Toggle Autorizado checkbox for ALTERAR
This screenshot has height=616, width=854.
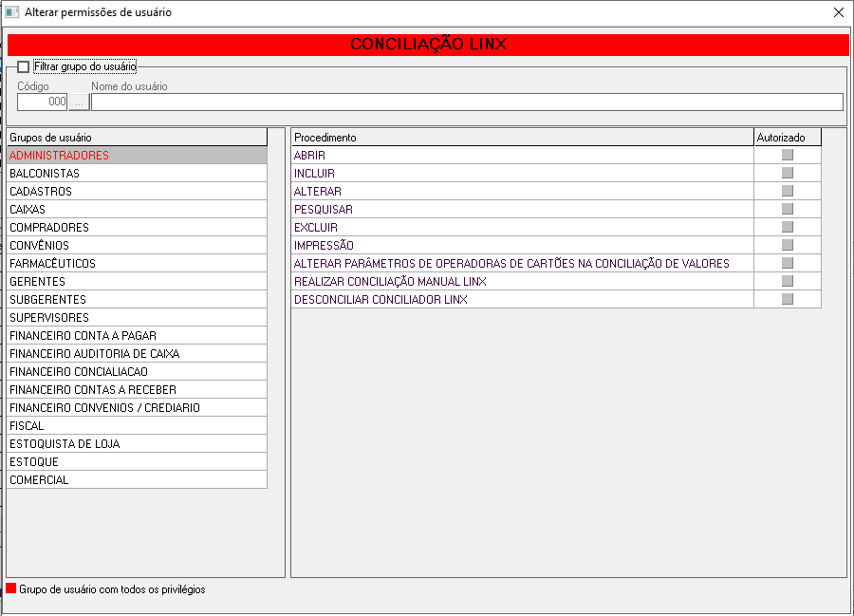tap(787, 191)
